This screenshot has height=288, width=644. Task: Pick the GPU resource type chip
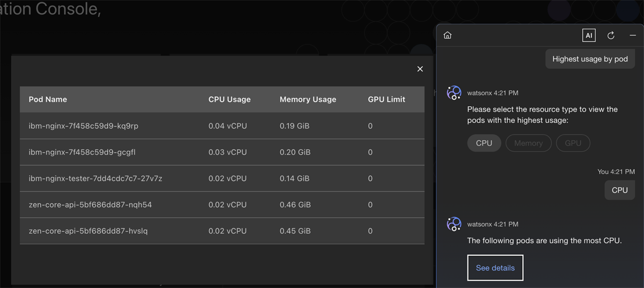click(573, 143)
